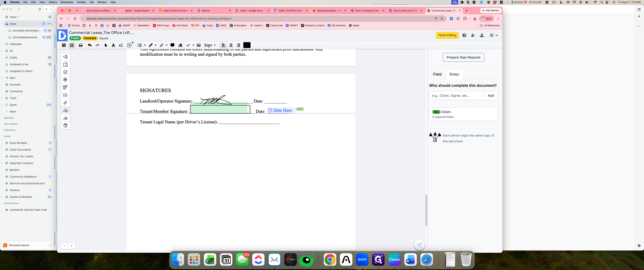This screenshot has height=270, width=644.
Task: Open Canva in the Dock
Action: point(394,260)
